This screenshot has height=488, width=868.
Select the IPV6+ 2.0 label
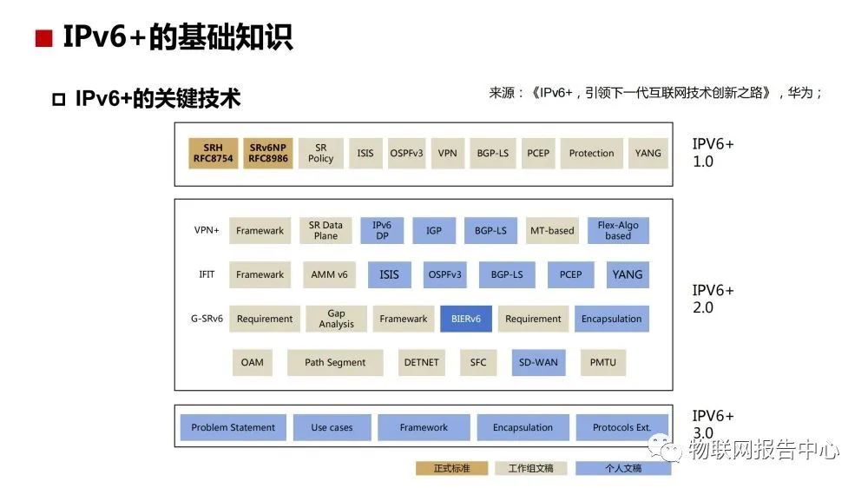click(x=713, y=299)
